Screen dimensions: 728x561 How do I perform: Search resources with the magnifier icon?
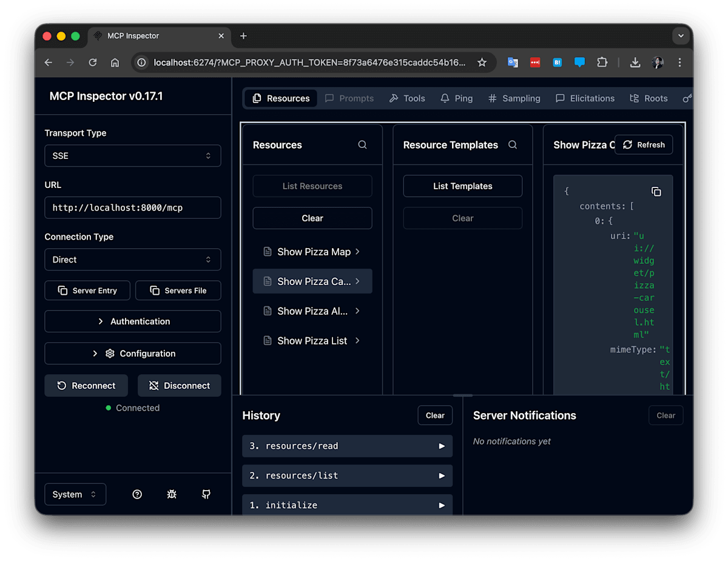362,145
